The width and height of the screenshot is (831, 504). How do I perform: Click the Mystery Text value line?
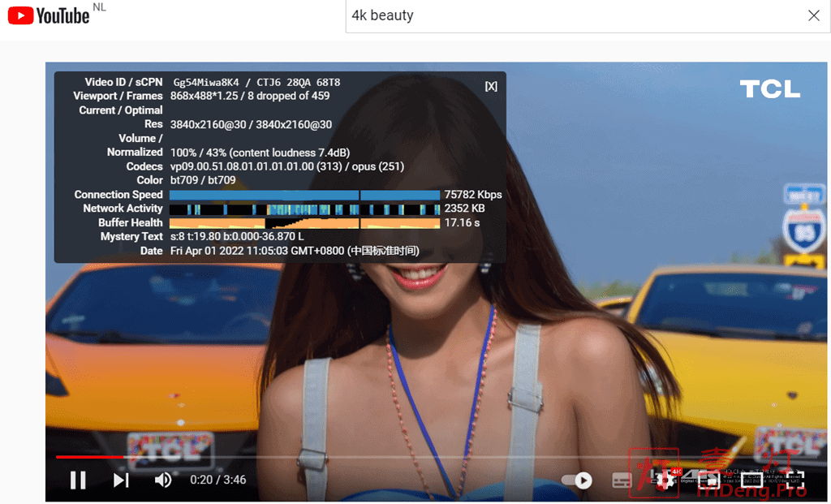(237, 236)
